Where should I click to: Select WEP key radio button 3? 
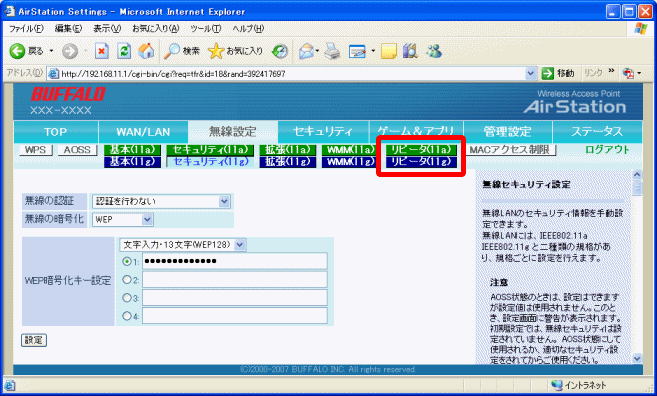(127, 298)
